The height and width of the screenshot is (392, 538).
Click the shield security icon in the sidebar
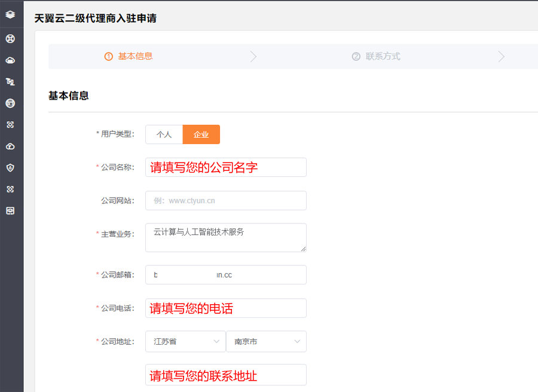tap(10, 168)
